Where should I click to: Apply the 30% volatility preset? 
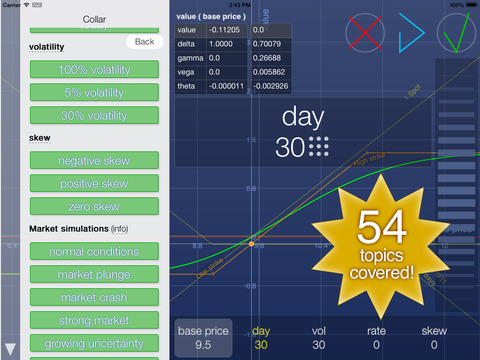[x=94, y=116]
